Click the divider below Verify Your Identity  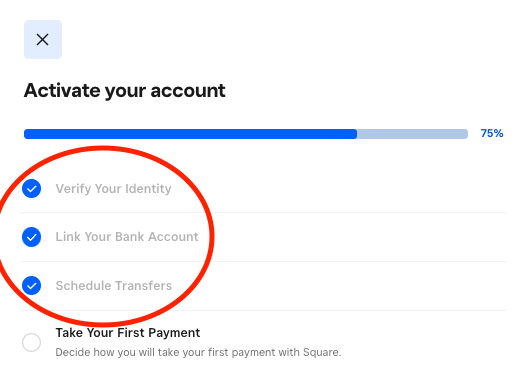[x=264, y=212]
